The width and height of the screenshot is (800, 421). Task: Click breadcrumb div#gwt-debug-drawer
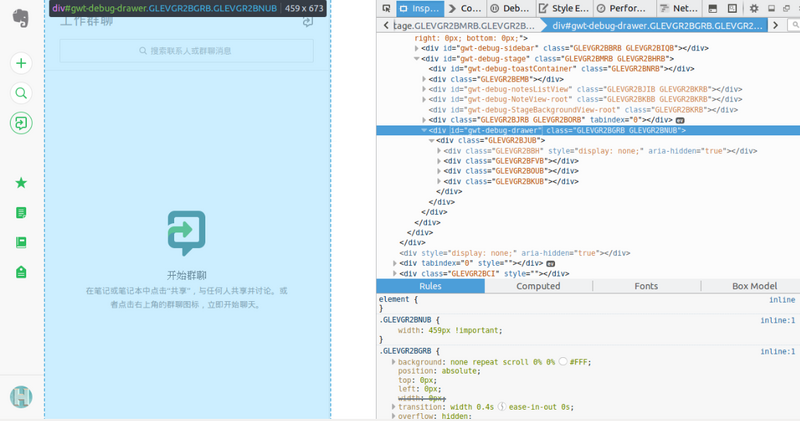pyautogui.click(x=658, y=26)
